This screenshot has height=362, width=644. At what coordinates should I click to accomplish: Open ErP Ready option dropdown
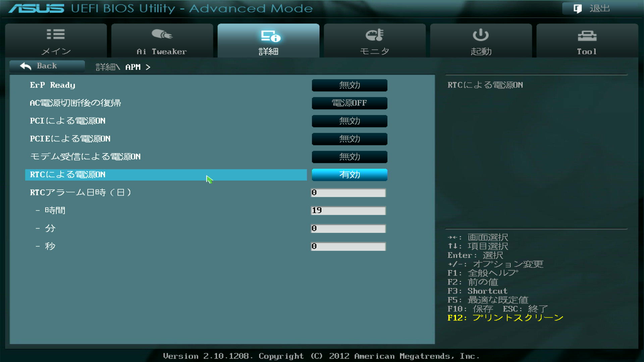click(350, 85)
